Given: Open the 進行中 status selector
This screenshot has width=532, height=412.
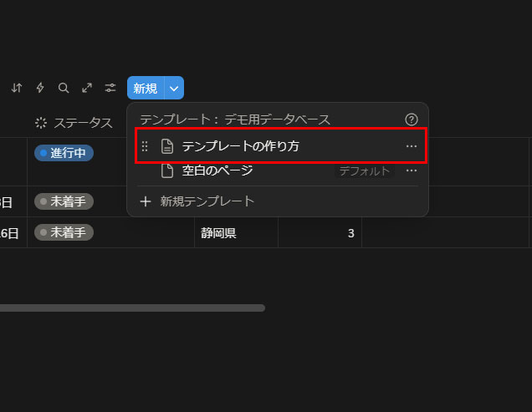Looking at the screenshot, I should 64,153.
